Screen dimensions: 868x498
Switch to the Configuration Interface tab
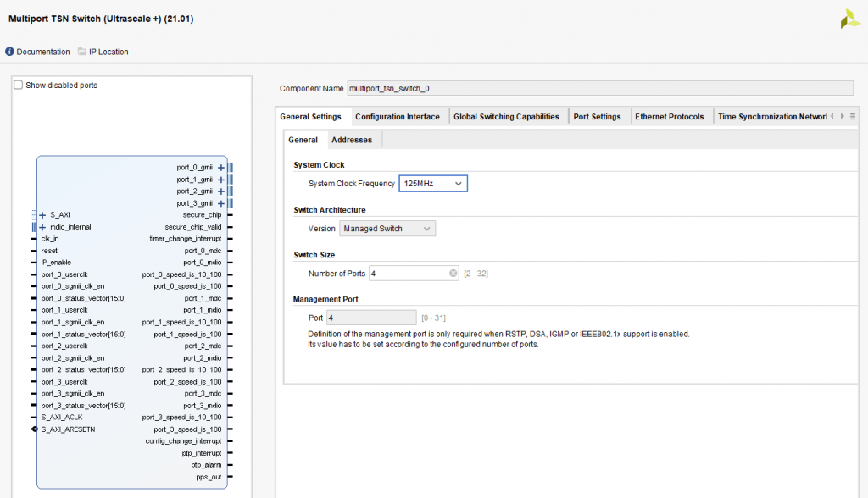(397, 117)
